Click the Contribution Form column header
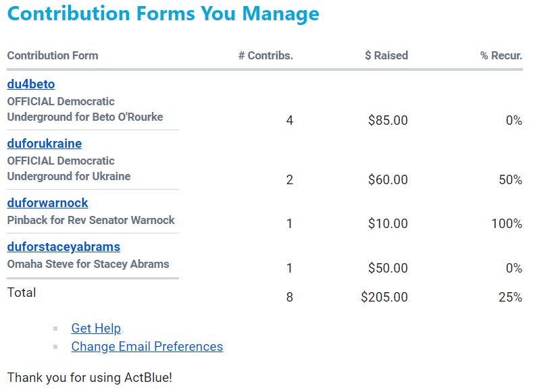This screenshot has width=537, height=392. pos(53,56)
